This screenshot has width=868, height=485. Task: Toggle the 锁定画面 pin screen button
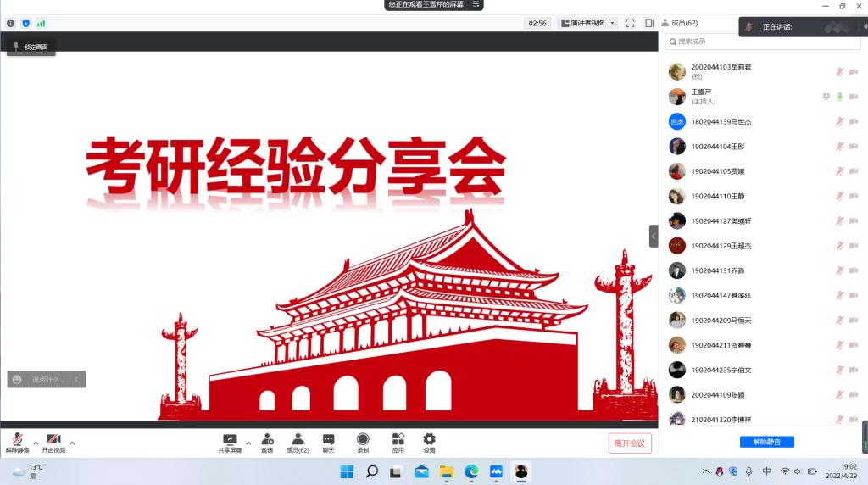click(31, 47)
